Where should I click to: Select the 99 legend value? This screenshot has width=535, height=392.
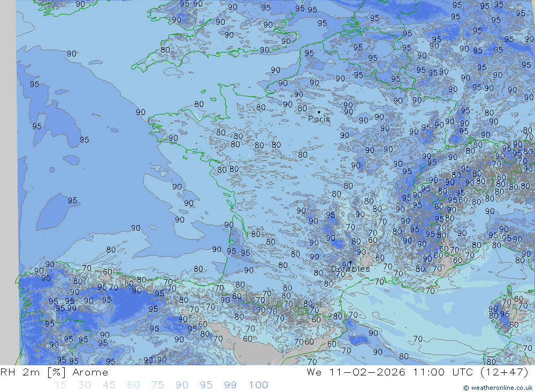click(x=230, y=385)
